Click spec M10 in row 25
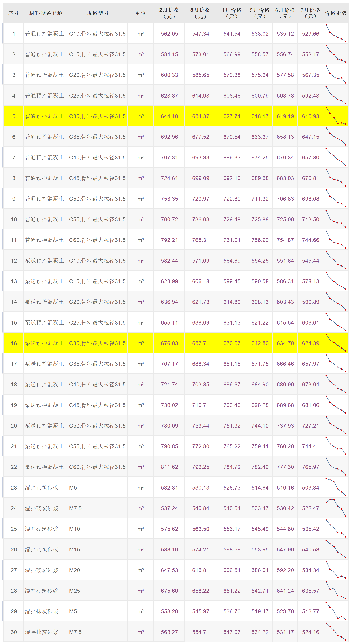Viewport: 351px width, 644px height. pos(75,529)
